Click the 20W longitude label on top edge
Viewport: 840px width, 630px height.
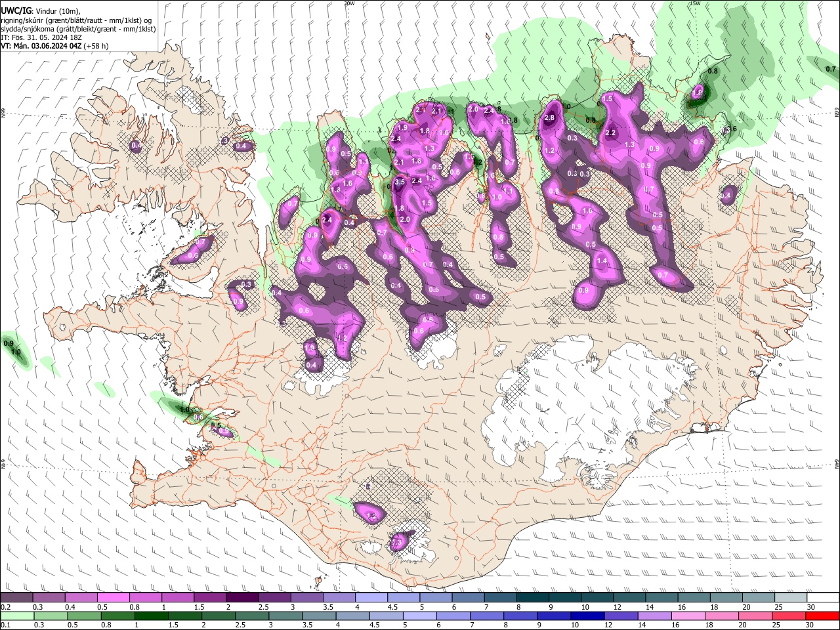pos(349,3)
